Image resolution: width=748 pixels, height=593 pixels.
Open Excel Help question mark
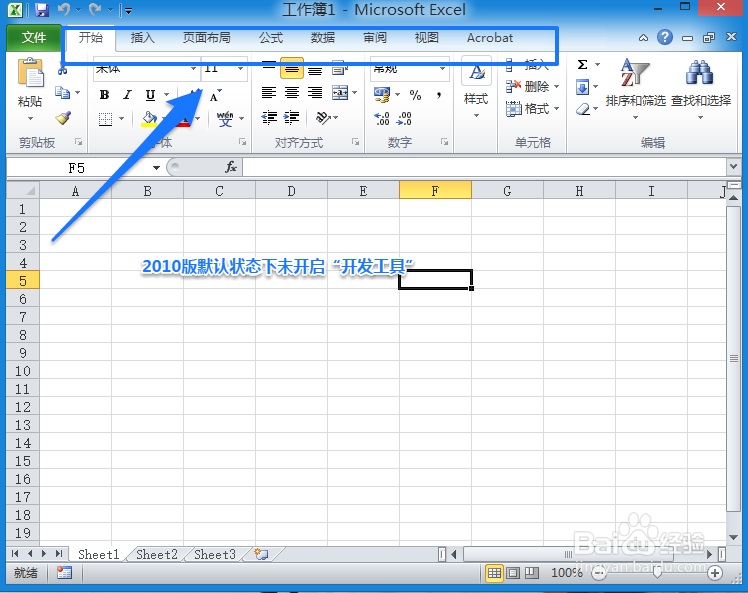665,37
